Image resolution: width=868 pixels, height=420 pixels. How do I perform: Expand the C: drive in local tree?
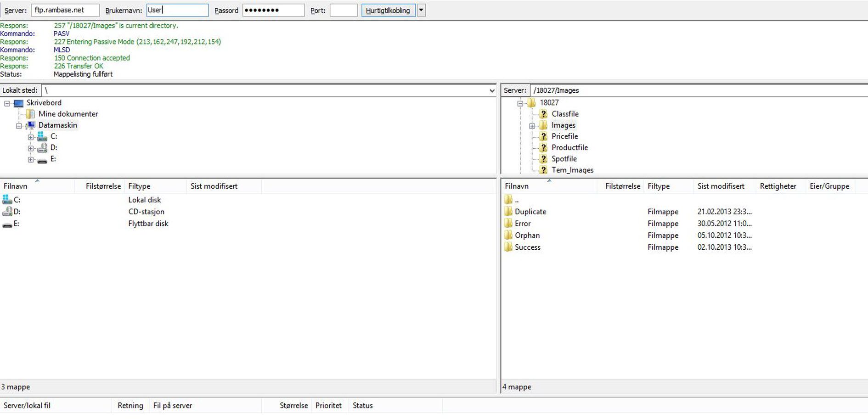(30, 137)
